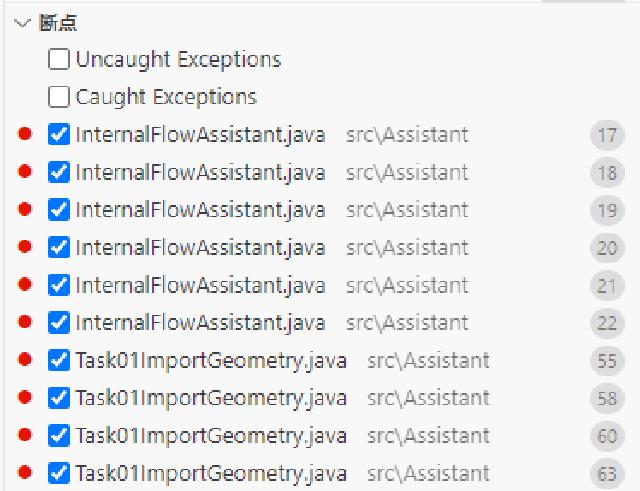Click red breakpoint dot for line 22
Image resolution: width=640 pixels, height=491 pixels.
[x=25, y=321]
